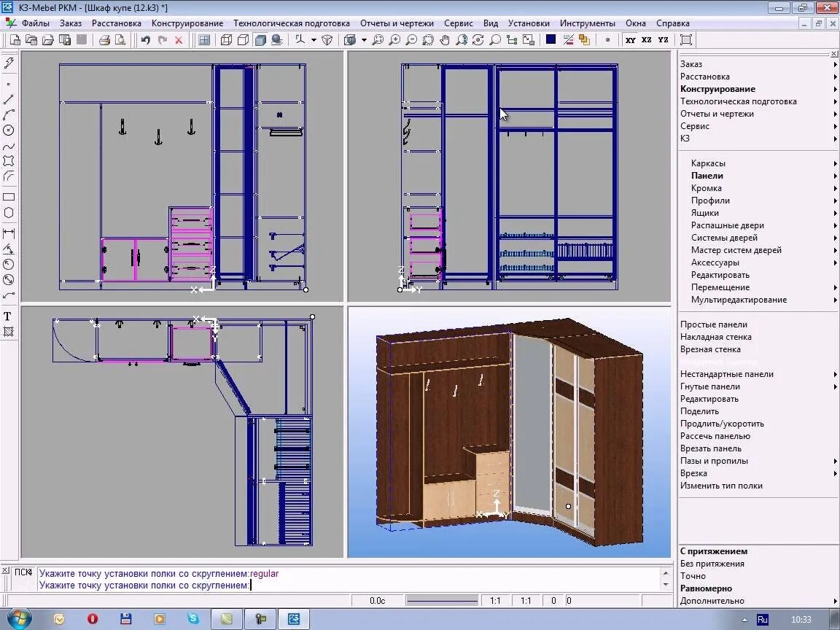Expand the Нестандартные панели submenu
The width and height of the screenshot is (840, 630).
point(758,374)
